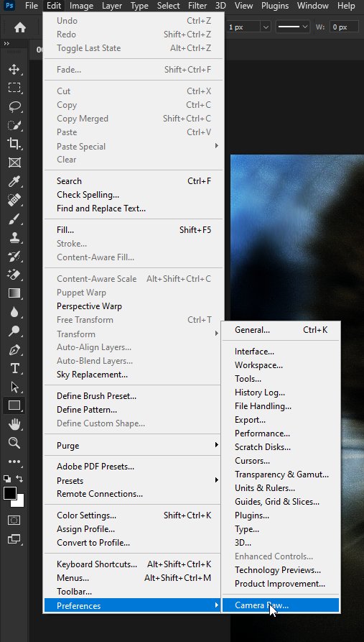Viewport: 364px width, 642px height.
Task: Open the Edit Toolbar three-dots menu
Action: point(14,462)
